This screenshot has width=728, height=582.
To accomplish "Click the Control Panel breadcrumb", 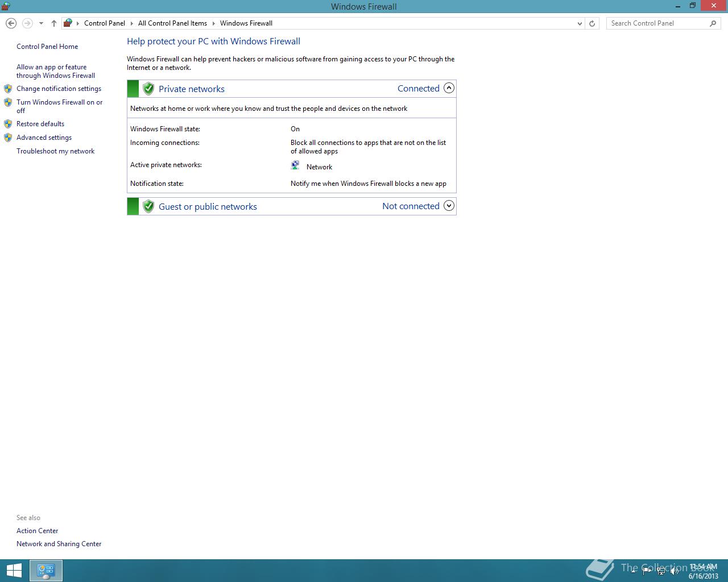I will pyautogui.click(x=105, y=23).
